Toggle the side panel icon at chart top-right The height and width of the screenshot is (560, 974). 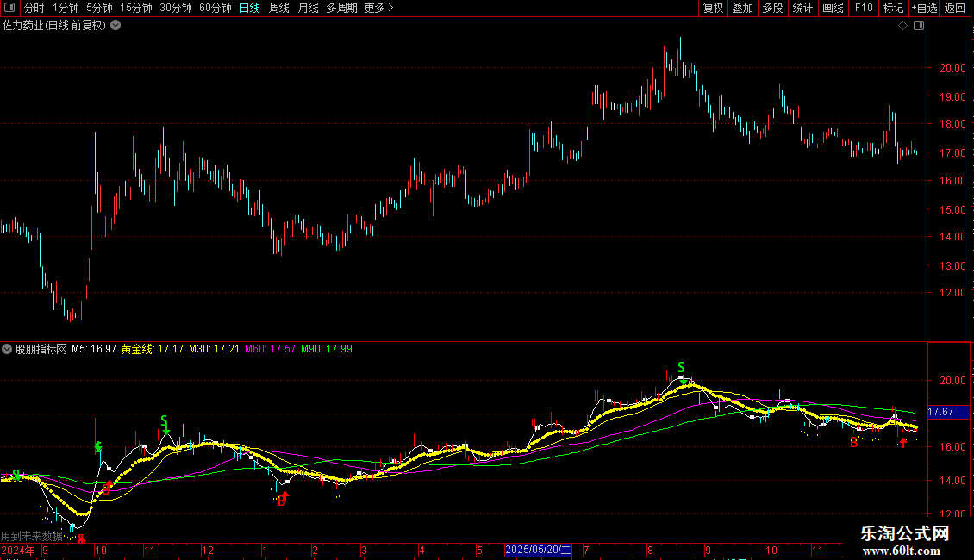919,26
